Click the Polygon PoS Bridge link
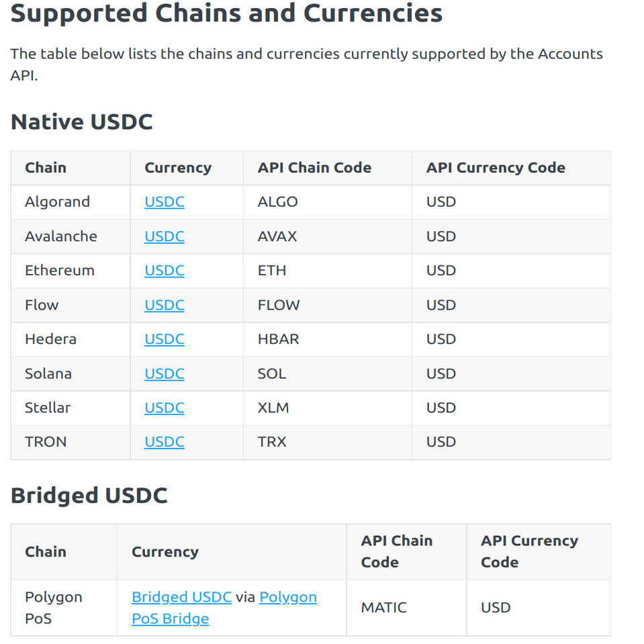Screen dimensions: 644x644 pyautogui.click(x=170, y=618)
